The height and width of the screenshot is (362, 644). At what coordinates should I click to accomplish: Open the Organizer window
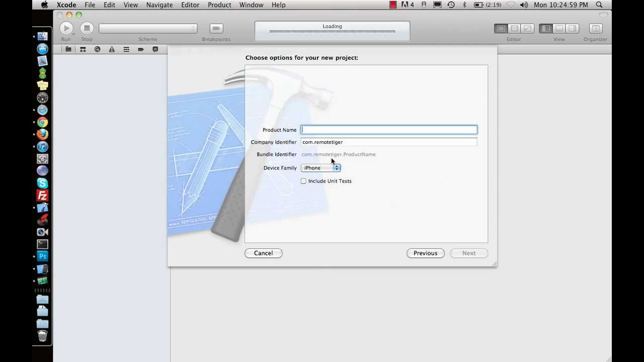[596, 29]
